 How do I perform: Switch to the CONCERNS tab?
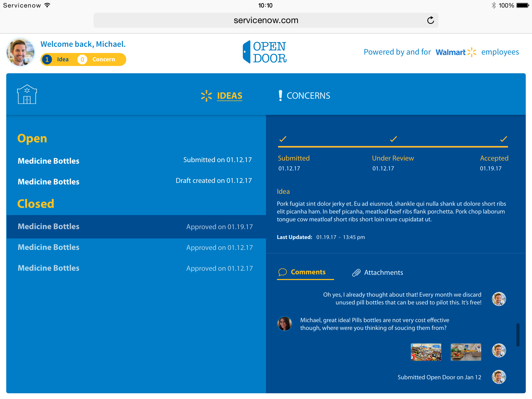(x=308, y=96)
